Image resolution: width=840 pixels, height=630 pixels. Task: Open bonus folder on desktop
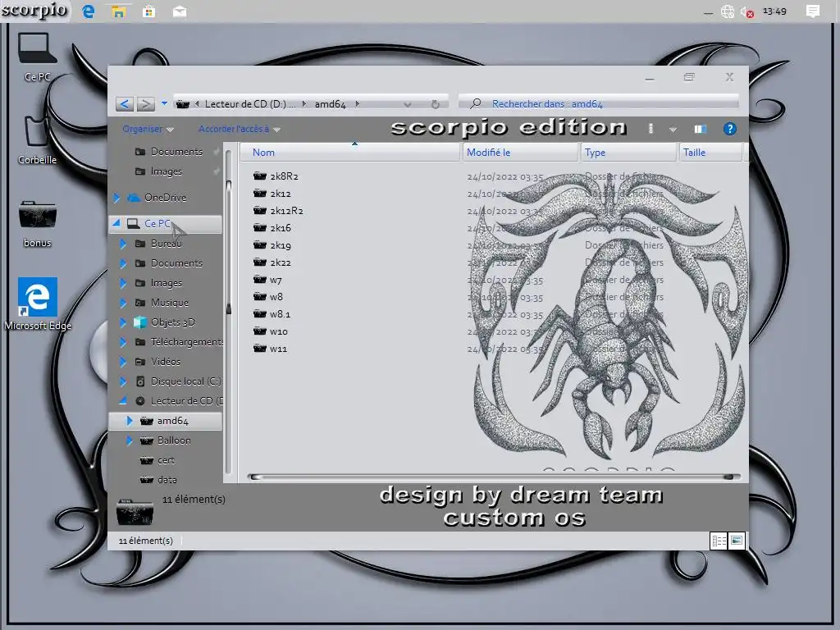[37, 225]
